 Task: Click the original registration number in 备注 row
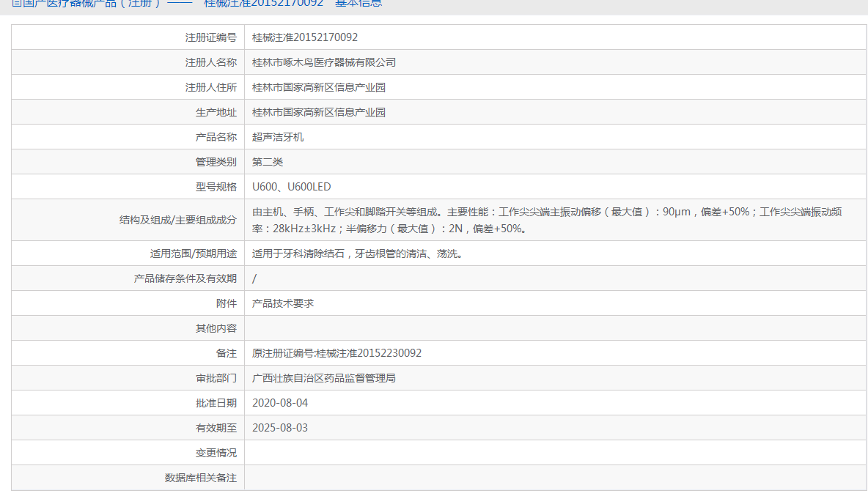[336, 353]
